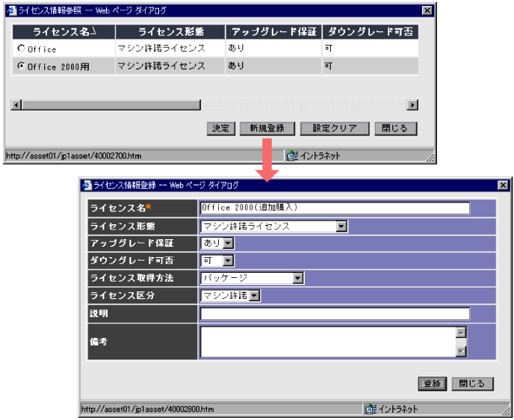Click the イントラネット zone icon in lower dialog
514x420 pixels.
371,409
